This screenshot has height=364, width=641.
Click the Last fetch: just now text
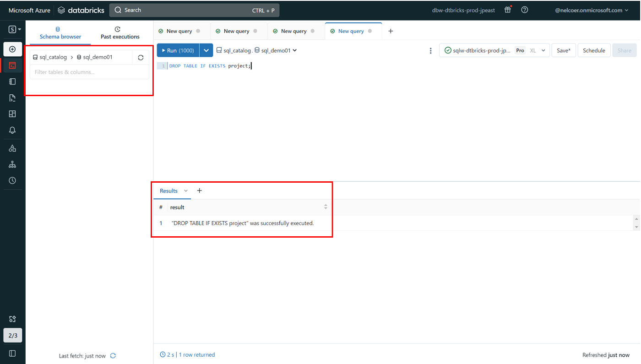coord(82,356)
